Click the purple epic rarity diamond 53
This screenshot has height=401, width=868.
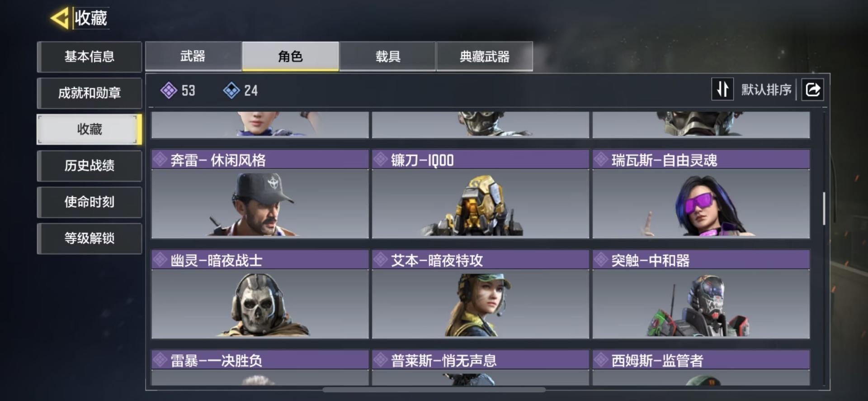tap(168, 91)
